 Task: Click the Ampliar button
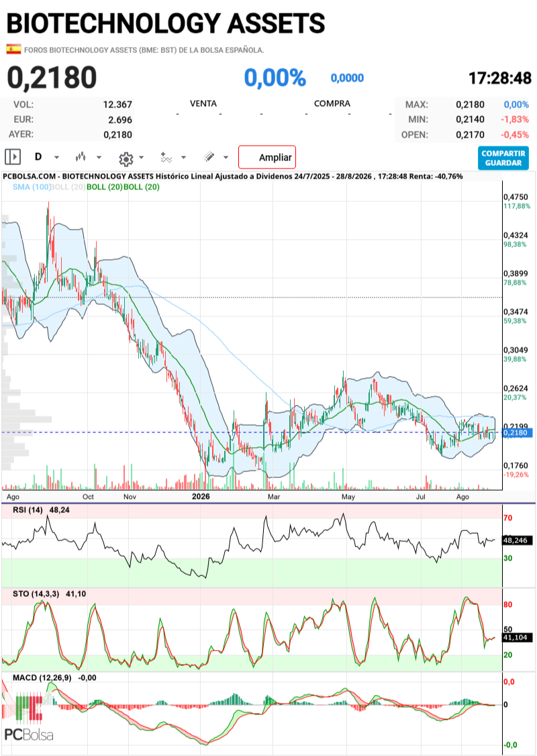pyautogui.click(x=267, y=157)
